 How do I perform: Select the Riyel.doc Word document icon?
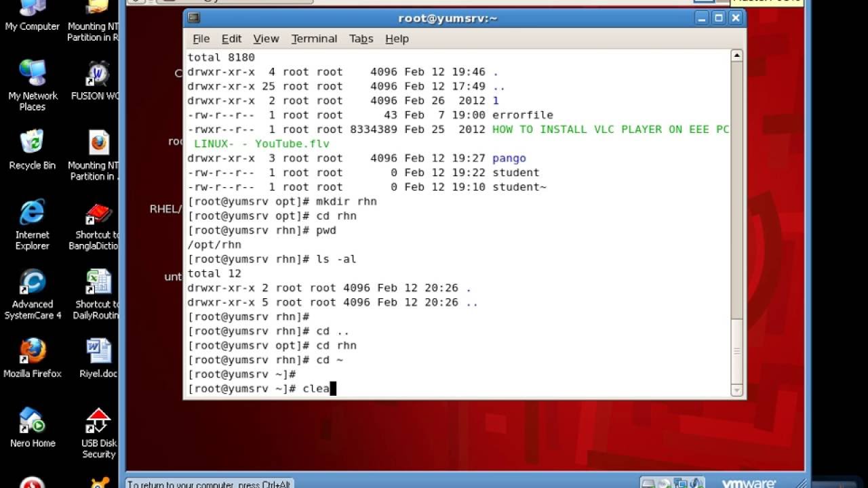coord(99,358)
